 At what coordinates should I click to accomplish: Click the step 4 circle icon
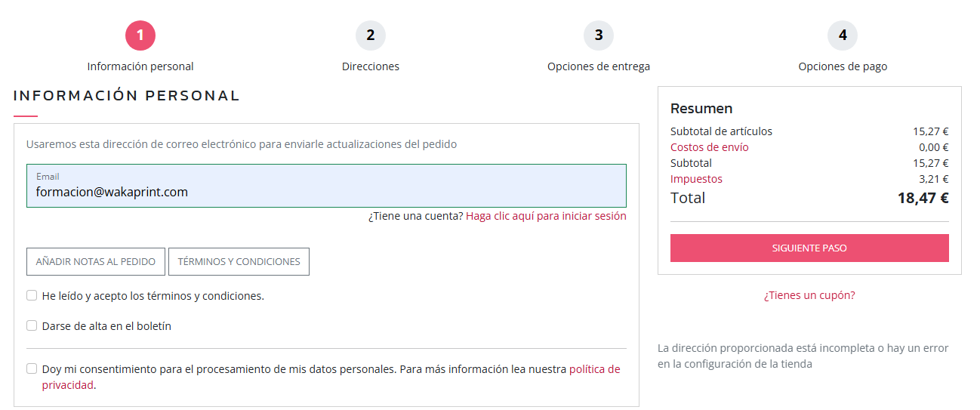click(x=843, y=35)
